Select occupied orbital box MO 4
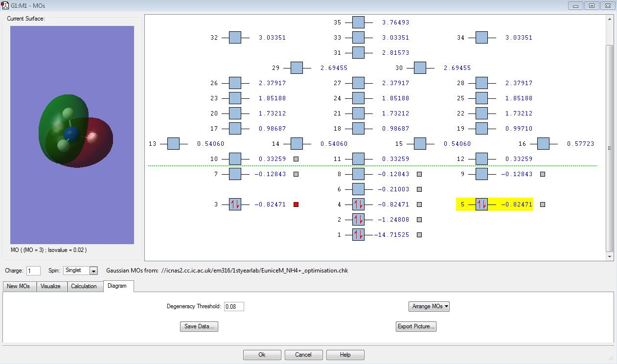 click(359, 204)
